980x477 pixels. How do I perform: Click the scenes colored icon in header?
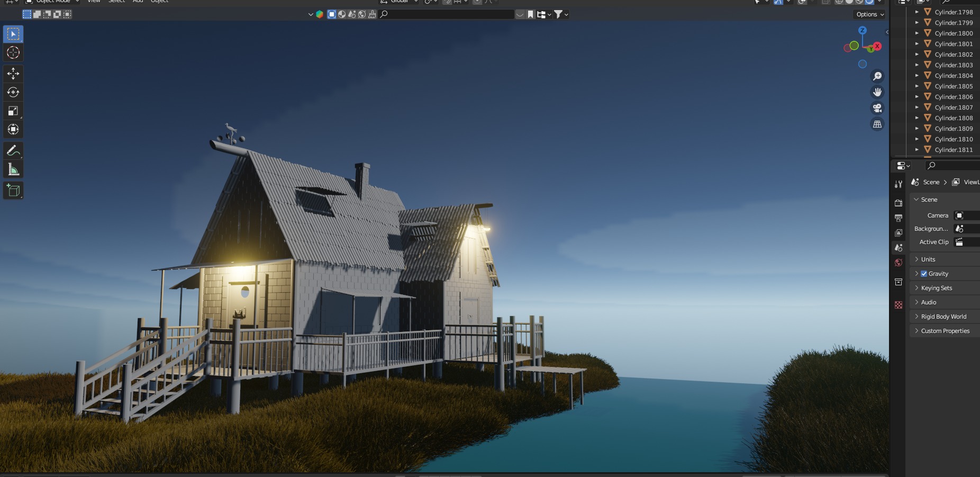(x=320, y=14)
